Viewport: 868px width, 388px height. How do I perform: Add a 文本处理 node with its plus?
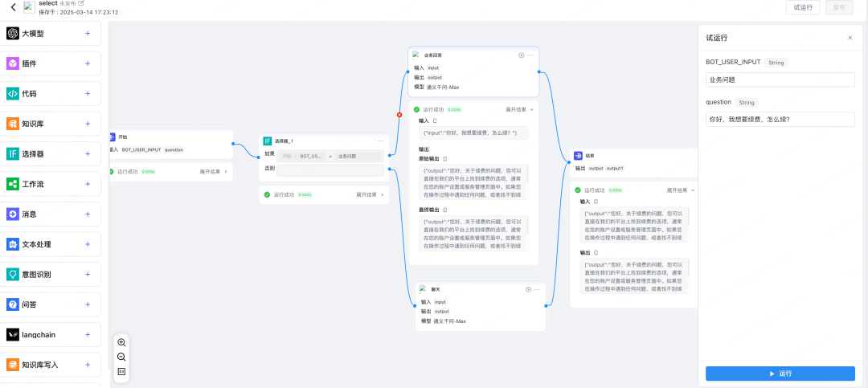click(88, 244)
